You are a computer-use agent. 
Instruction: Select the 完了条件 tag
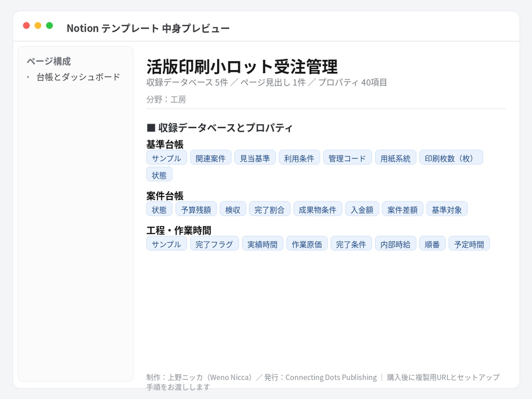point(351,244)
